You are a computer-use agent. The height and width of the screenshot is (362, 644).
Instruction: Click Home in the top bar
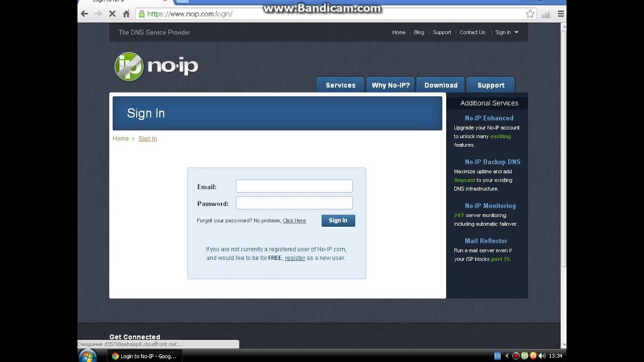click(398, 32)
